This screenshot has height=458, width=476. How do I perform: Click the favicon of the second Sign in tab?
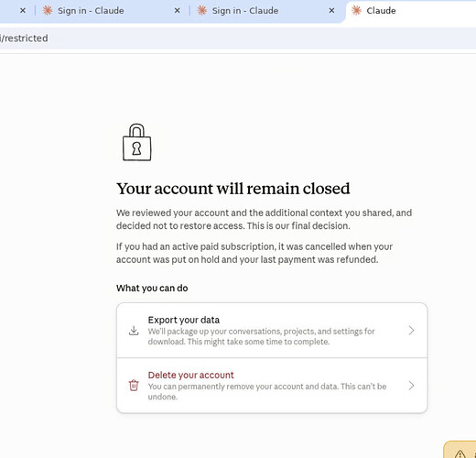[x=201, y=11]
